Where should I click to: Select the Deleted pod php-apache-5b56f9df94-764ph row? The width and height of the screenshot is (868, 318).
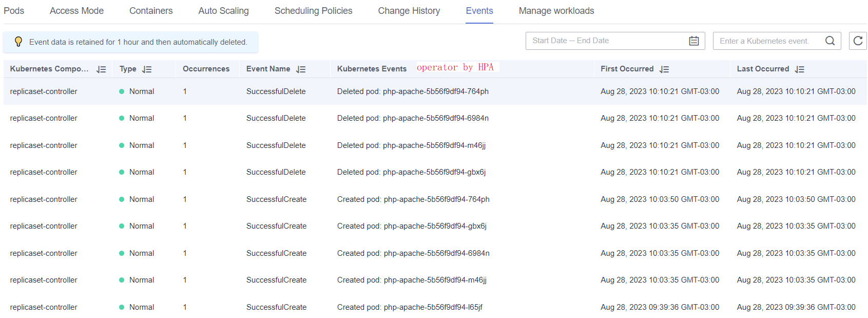coord(412,91)
